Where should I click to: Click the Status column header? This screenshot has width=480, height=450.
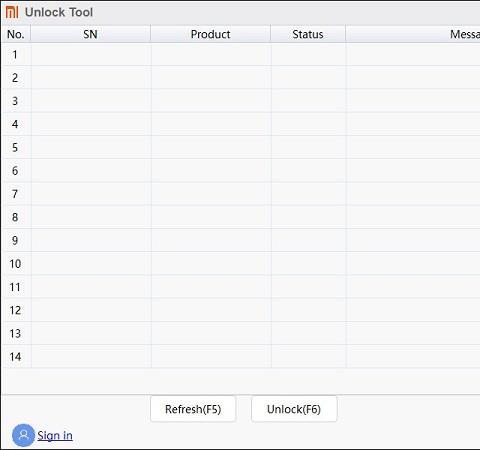point(308,34)
